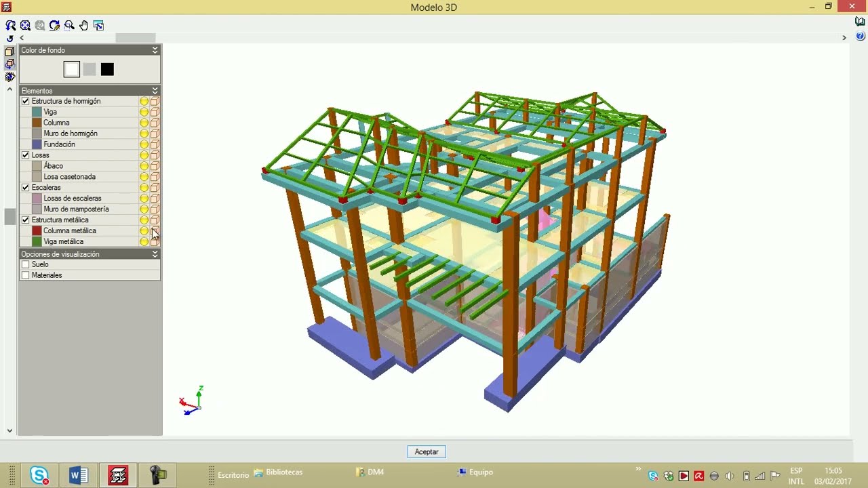Collapse the Color de fondo panel
868x488 pixels.
155,50
